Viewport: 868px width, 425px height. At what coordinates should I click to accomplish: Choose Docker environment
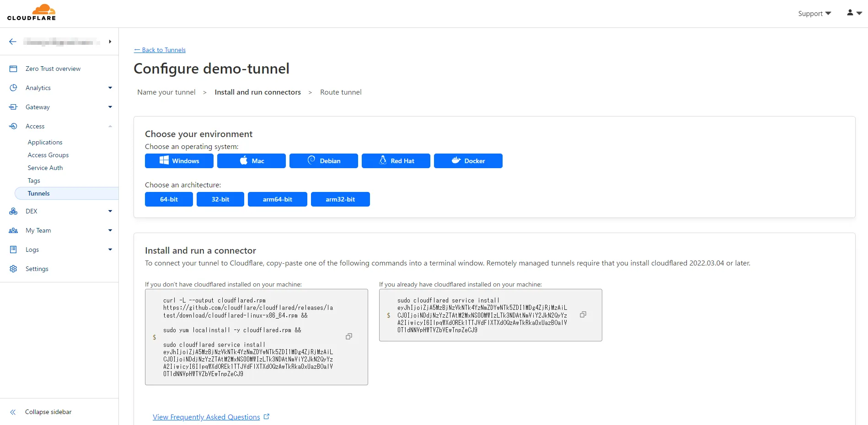(468, 161)
